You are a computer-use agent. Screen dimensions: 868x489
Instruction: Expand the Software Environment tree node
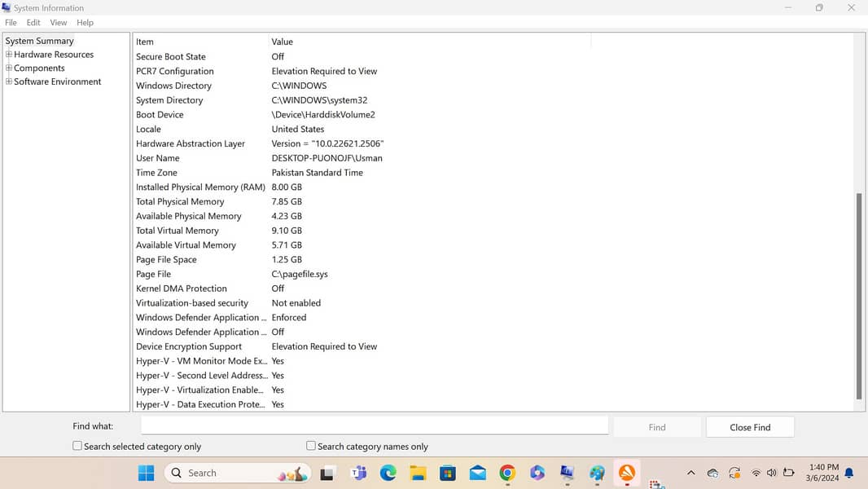pyautogui.click(x=9, y=81)
